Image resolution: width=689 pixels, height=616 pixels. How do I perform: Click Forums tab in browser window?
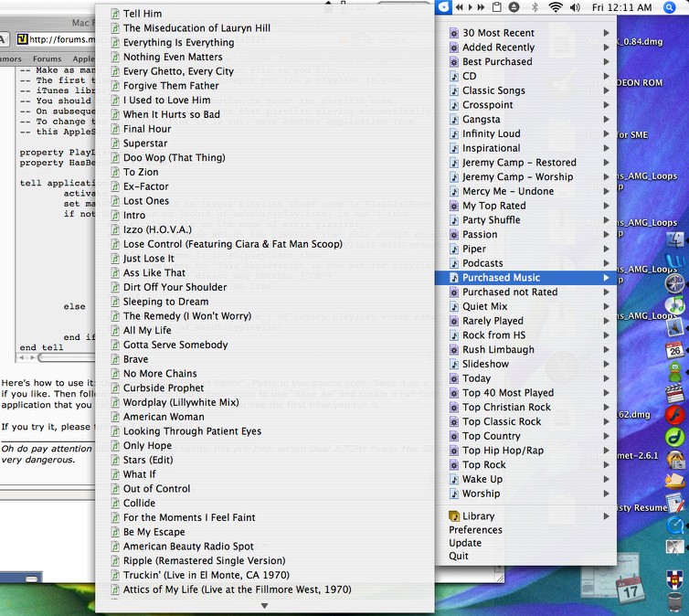tap(47, 58)
